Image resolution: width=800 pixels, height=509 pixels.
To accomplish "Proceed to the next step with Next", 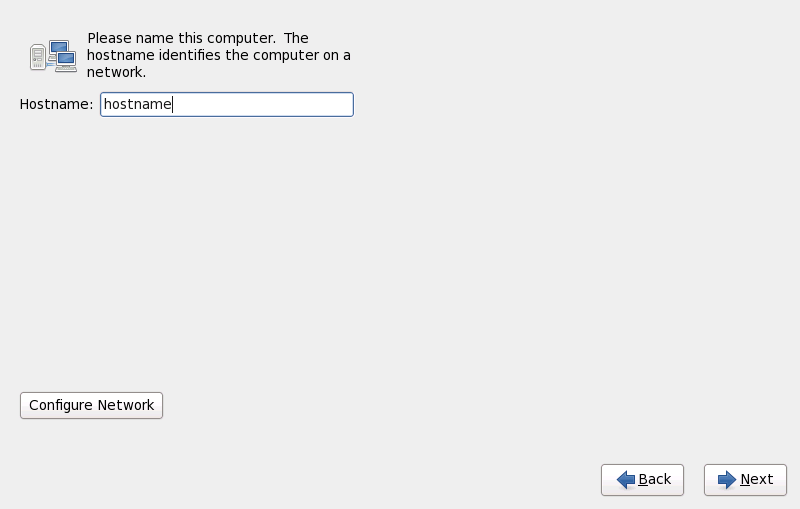I will [745, 480].
